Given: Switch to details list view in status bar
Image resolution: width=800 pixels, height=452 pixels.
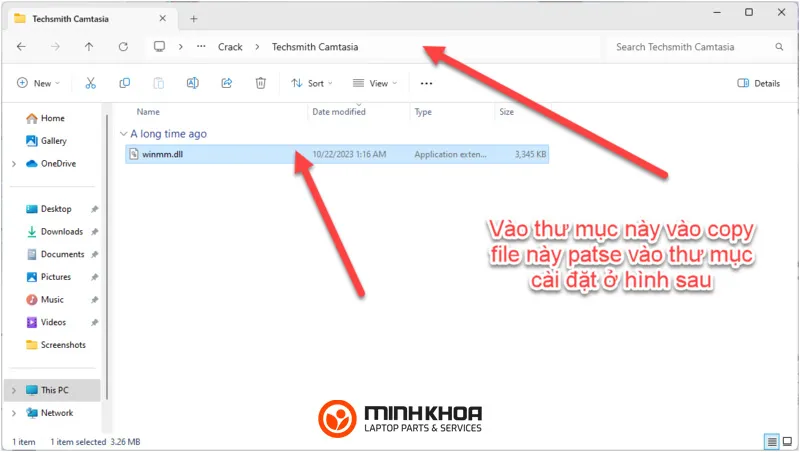Looking at the screenshot, I should [771, 441].
